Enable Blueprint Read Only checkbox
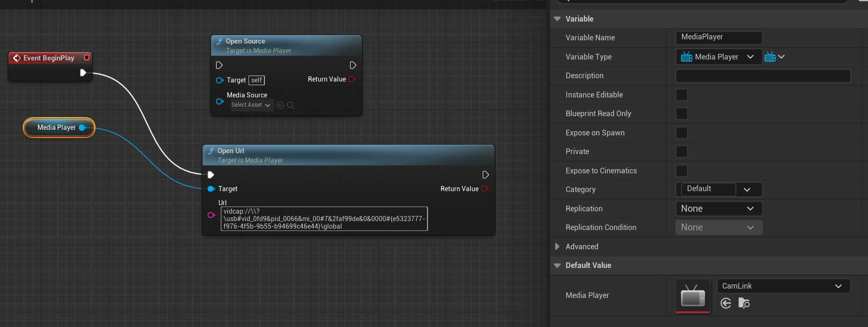868x327 pixels. coord(681,113)
